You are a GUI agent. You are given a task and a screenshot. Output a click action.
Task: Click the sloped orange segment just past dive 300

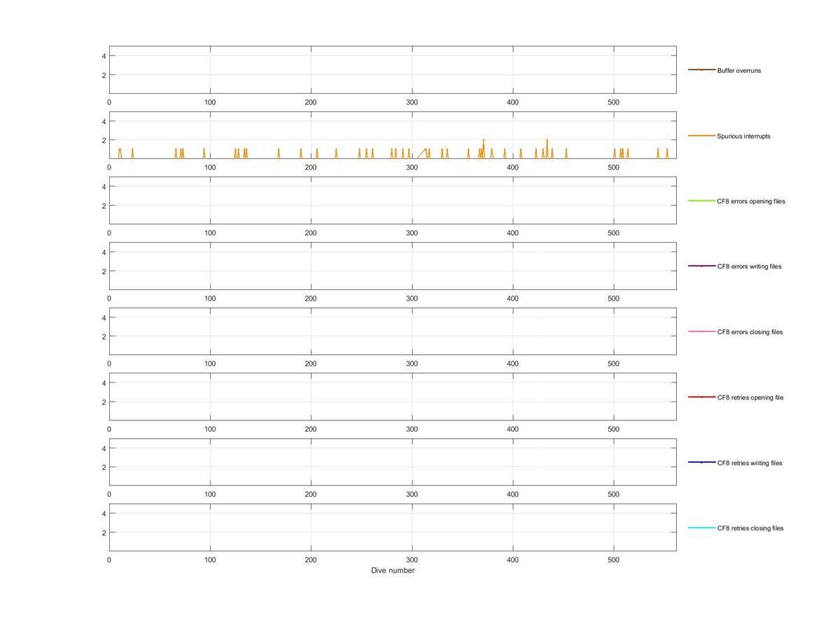point(422,153)
